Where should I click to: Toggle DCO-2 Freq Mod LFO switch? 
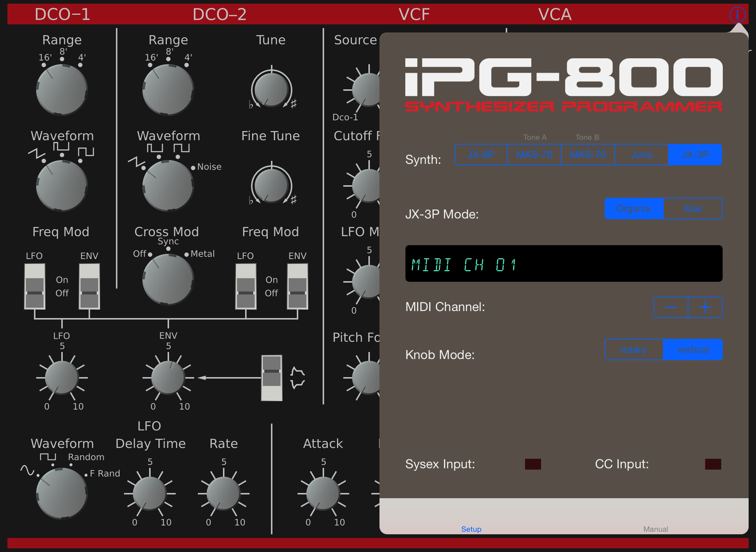pos(246,286)
